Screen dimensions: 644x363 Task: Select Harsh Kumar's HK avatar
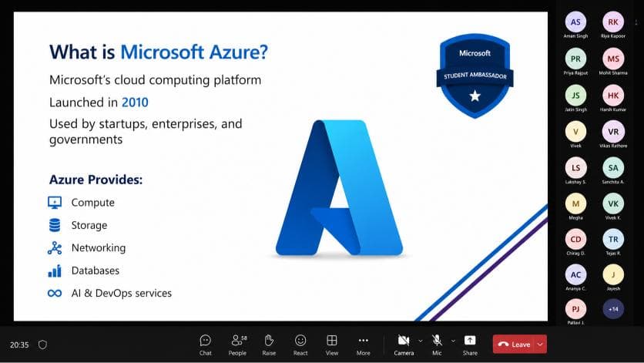click(x=613, y=96)
